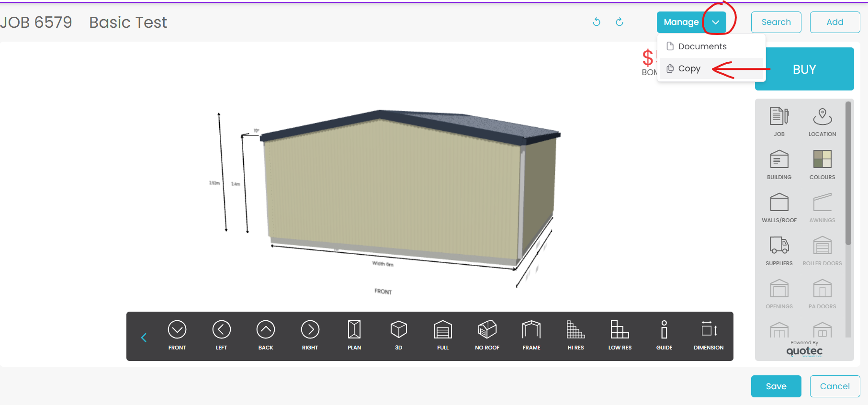868x405 pixels.
Task: Toggle DIMENSION lines on the model
Action: [709, 330]
